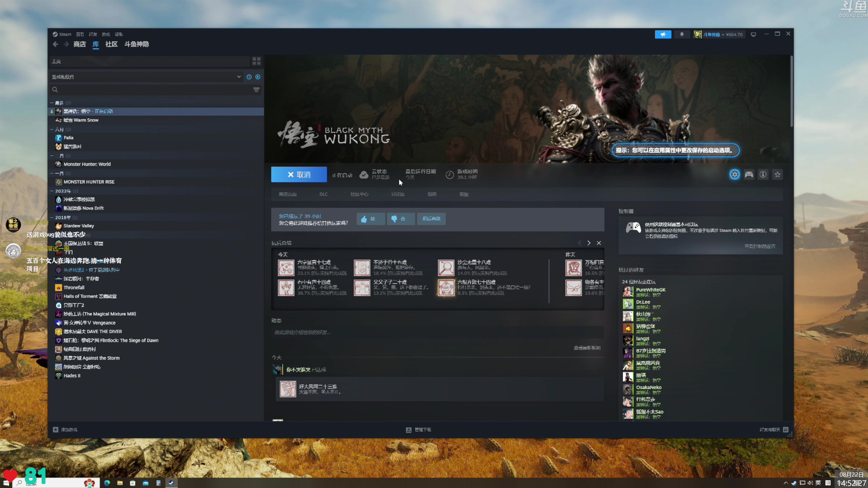Image resolution: width=868 pixels, height=488 pixels.
Task: Select Stardew Valley in the library
Action: pos(156,226)
